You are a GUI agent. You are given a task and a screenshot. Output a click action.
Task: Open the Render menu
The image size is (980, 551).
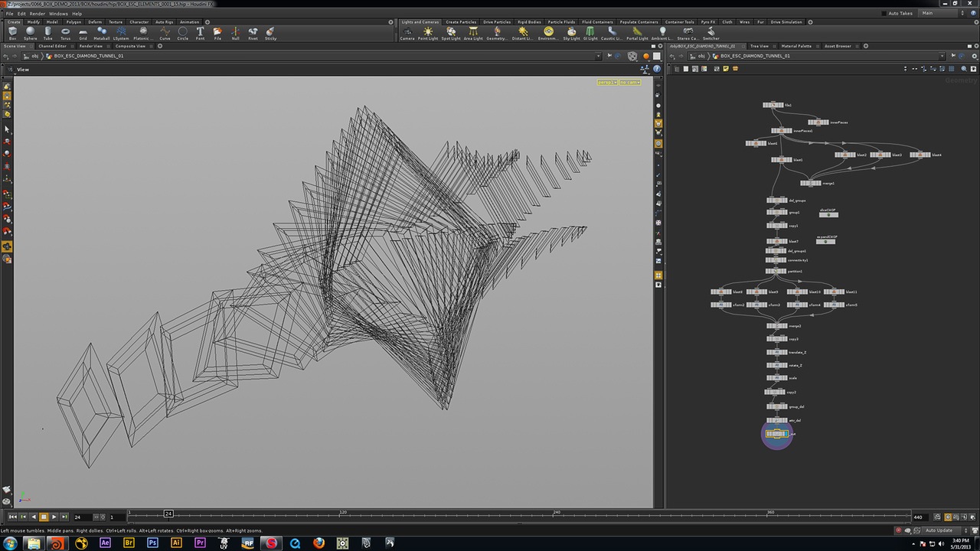coord(37,14)
